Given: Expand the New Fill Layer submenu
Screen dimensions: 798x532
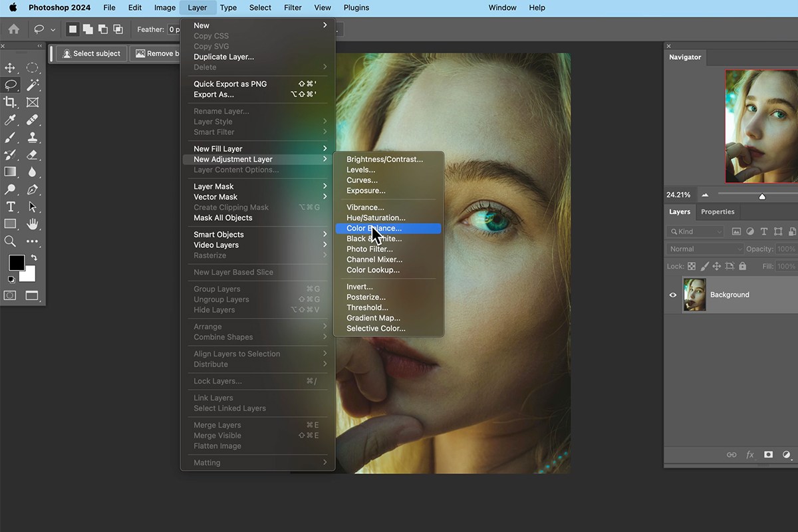Looking at the screenshot, I should [x=258, y=149].
